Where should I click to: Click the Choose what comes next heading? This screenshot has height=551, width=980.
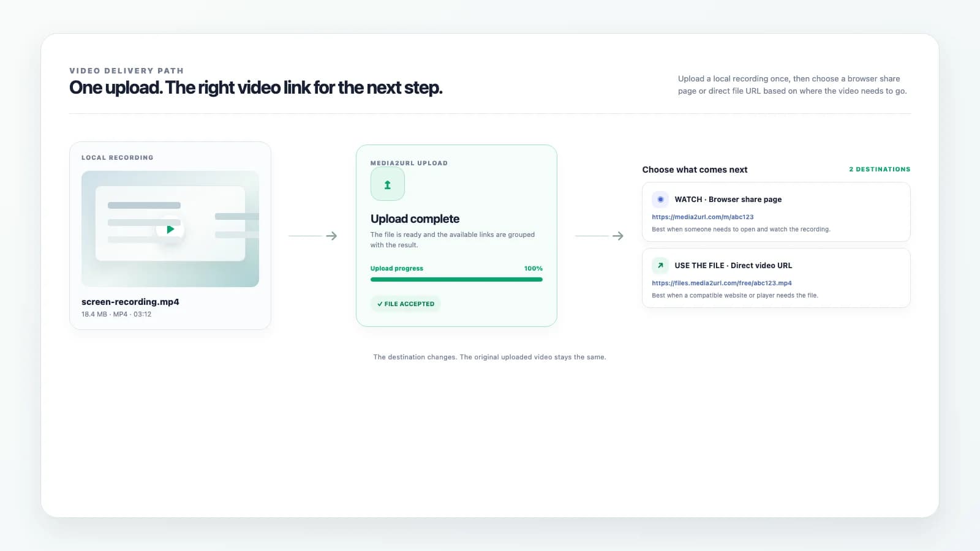(695, 170)
